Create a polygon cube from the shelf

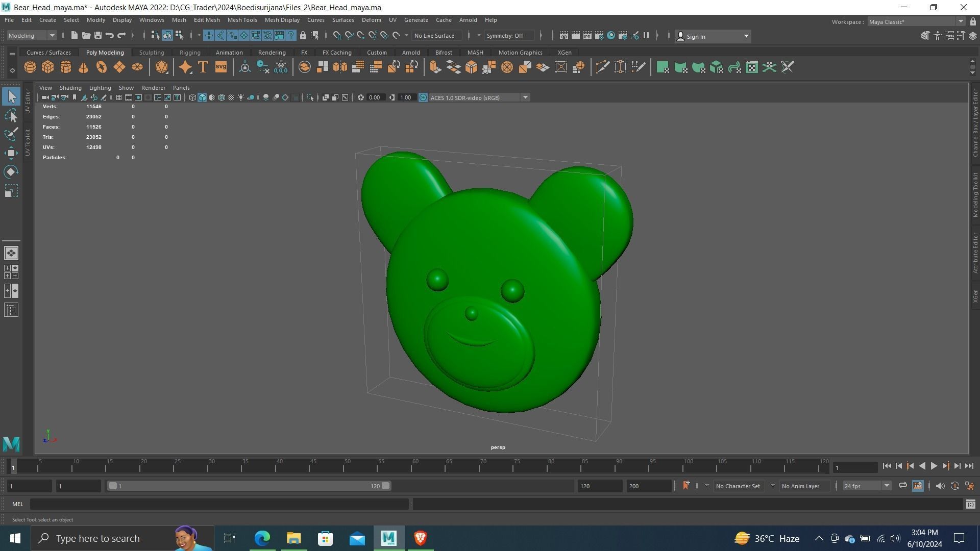[x=48, y=67]
